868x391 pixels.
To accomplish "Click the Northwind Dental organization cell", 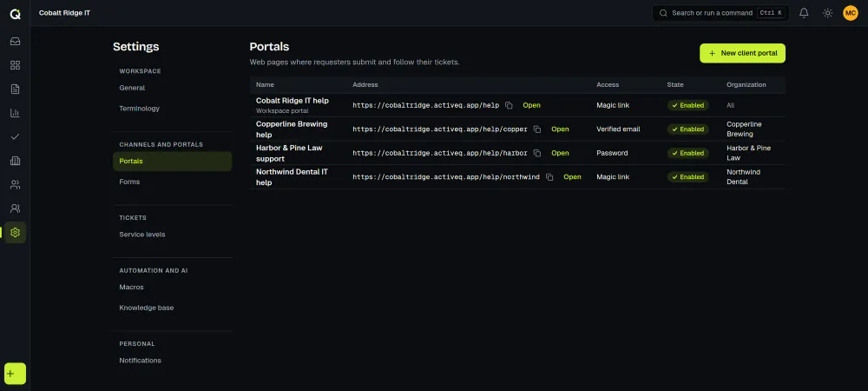I will coord(744,177).
